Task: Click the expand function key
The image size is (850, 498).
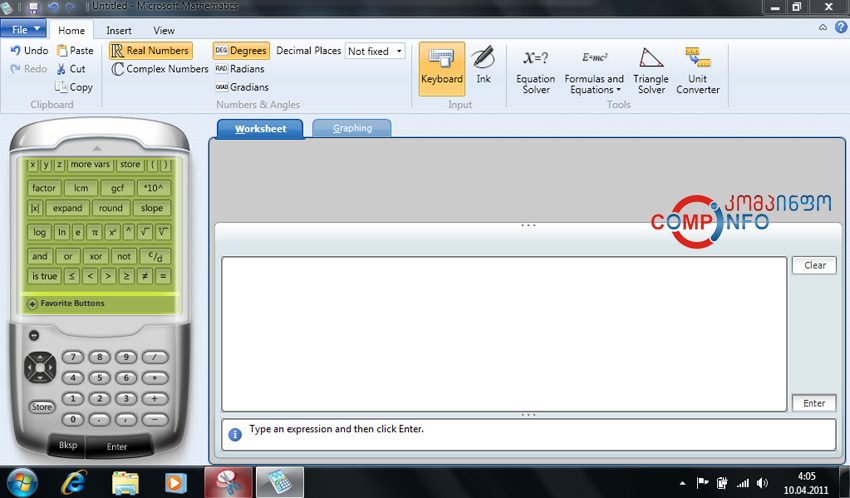Action: click(67, 208)
